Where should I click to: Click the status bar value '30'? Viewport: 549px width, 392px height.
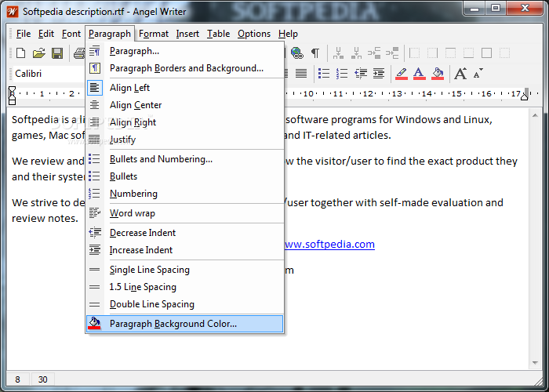click(42, 379)
